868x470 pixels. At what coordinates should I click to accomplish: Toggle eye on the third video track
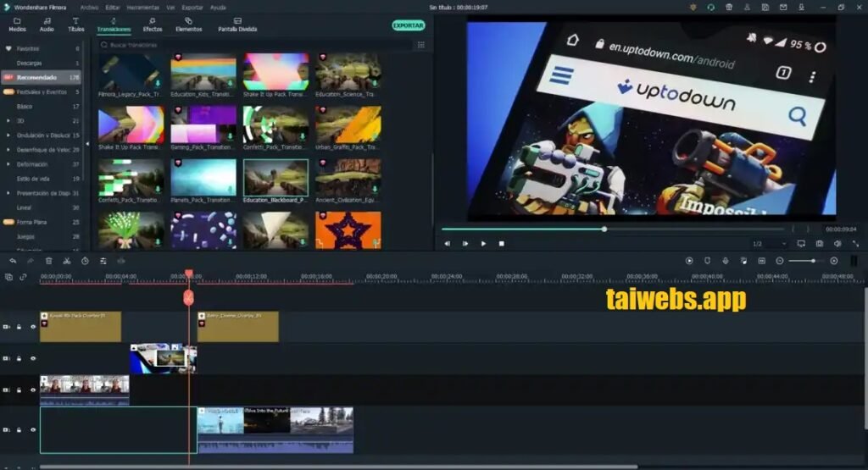point(33,390)
